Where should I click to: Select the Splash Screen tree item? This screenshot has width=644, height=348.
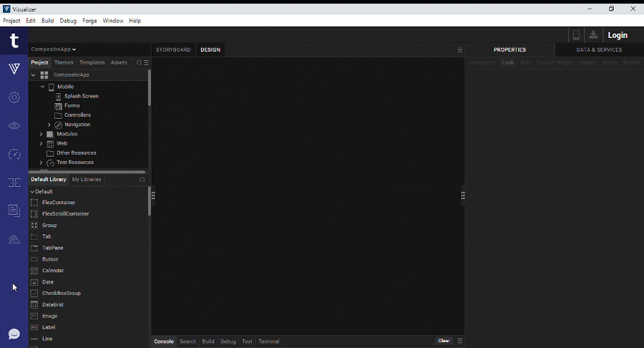81,96
